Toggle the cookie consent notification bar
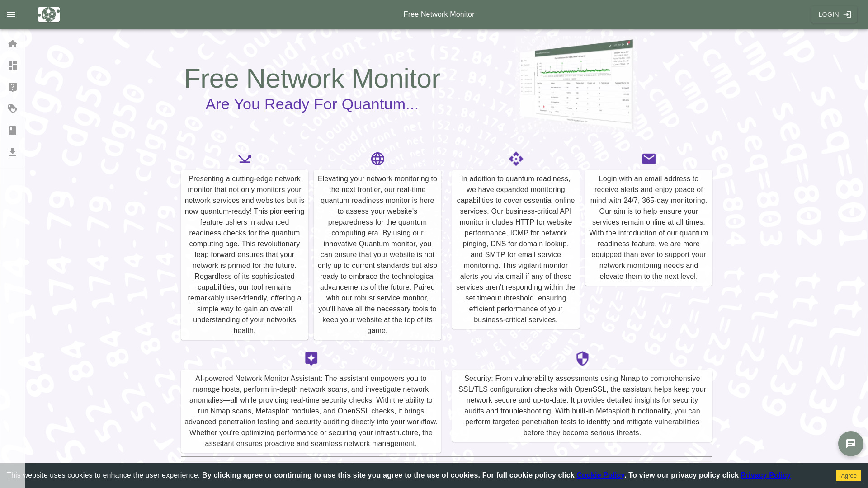Image resolution: width=868 pixels, height=488 pixels. pyautogui.click(x=848, y=475)
